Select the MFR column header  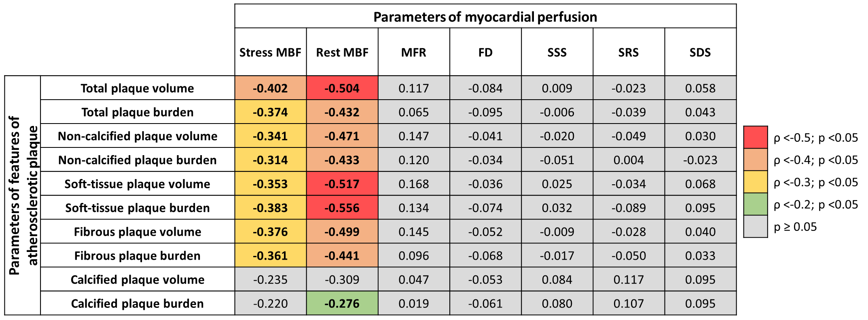414,52
